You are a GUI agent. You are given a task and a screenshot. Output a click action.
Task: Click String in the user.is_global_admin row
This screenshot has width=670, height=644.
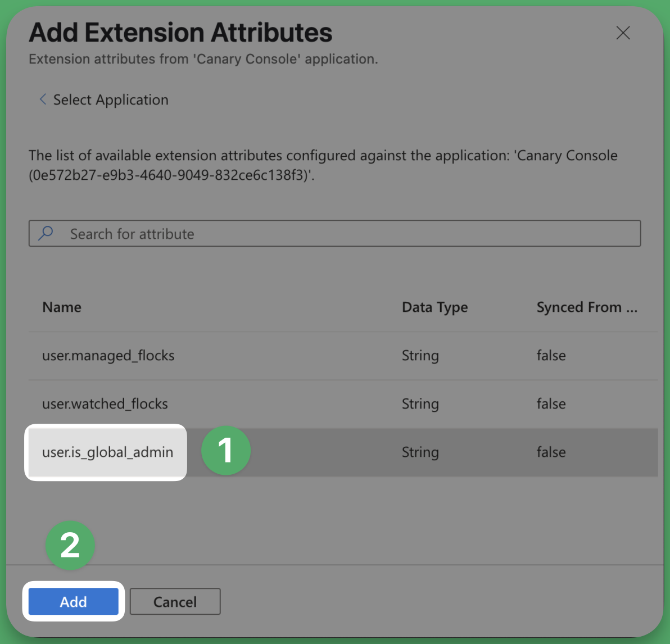pos(420,452)
